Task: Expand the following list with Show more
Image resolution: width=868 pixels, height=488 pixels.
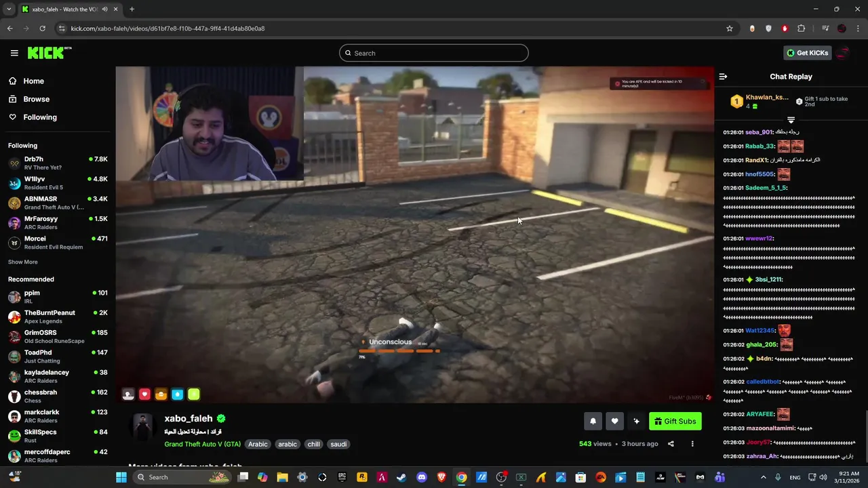Action: click(23, 262)
